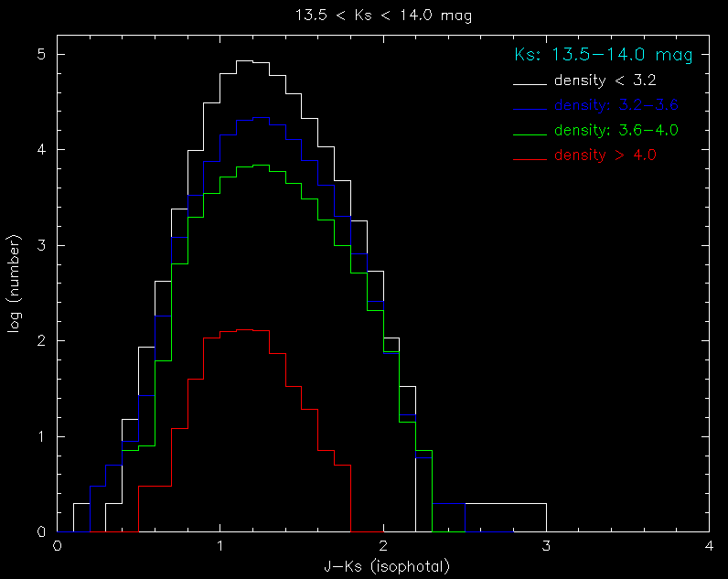Select the red 'density > 4.0' legend text
This screenshot has width=728, height=579.
[605, 155]
